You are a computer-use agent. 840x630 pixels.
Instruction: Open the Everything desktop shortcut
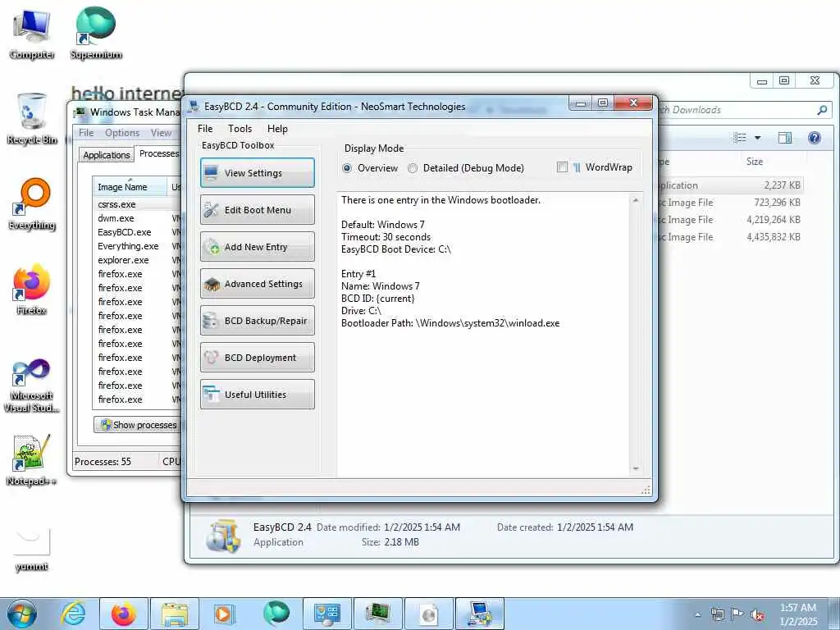32,203
